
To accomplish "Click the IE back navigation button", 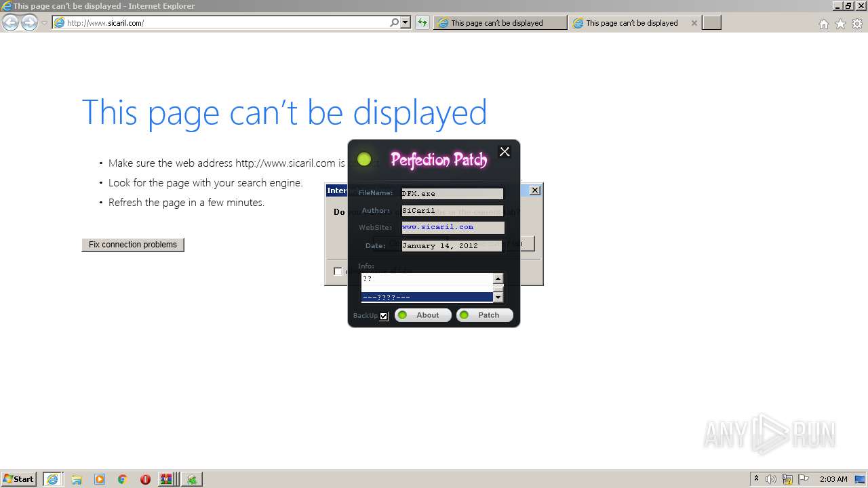I will [10, 22].
